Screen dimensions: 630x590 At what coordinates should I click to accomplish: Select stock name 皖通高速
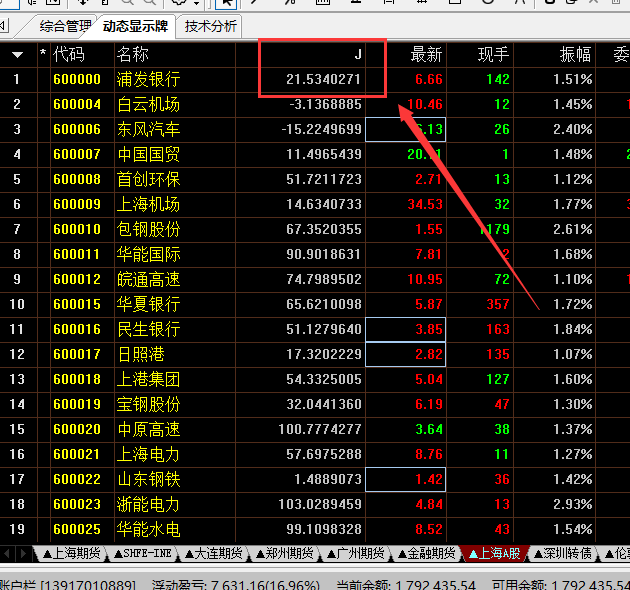(x=148, y=279)
